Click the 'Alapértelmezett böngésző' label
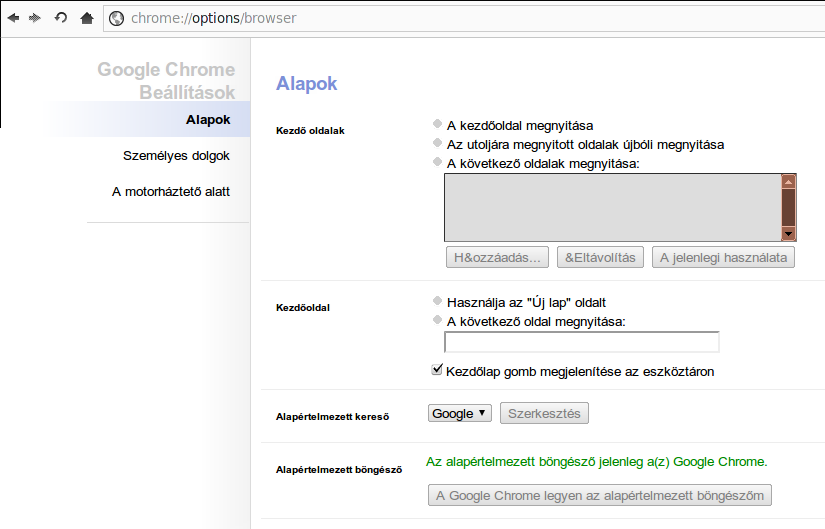The image size is (825, 529). click(x=339, y=470)
